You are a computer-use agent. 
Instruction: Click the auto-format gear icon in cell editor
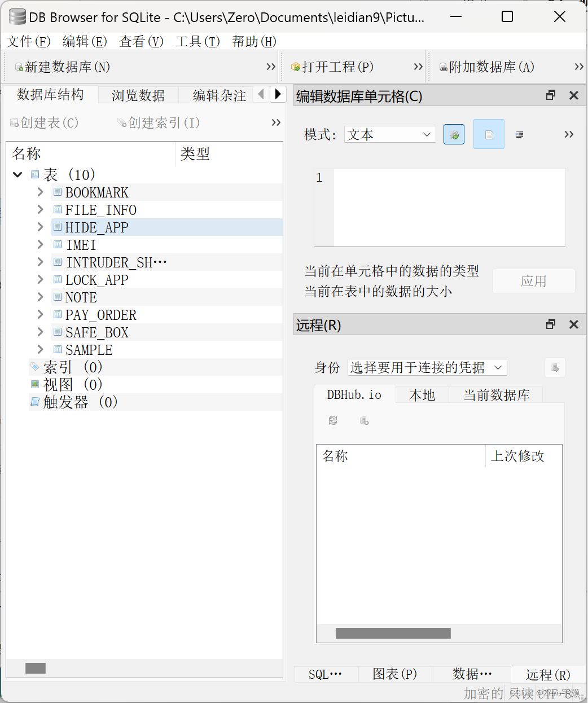coord(454,134)
